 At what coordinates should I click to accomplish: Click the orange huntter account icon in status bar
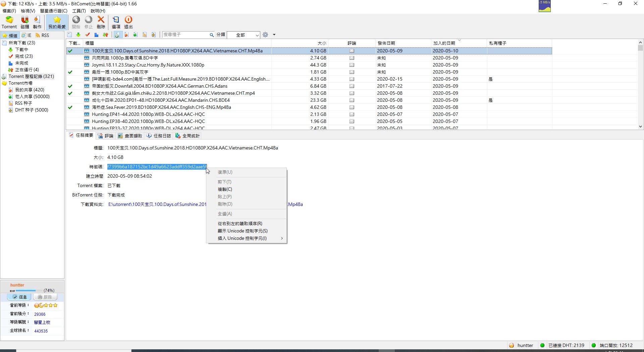pyautogui.click(x=512, y=345)
